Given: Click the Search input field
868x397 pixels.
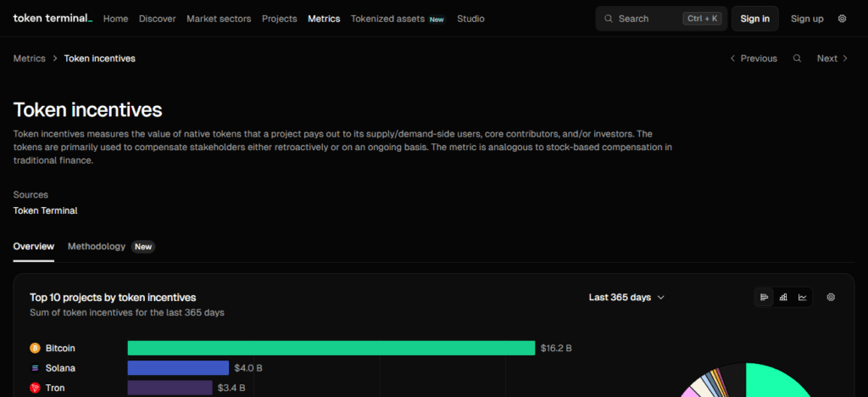Looking at the screenshot, I should (648, 19).
